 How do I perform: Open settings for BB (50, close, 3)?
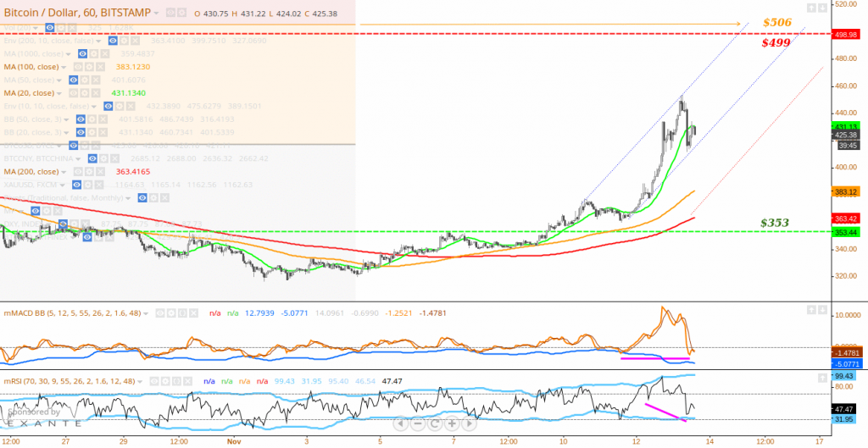click(92, 119)
